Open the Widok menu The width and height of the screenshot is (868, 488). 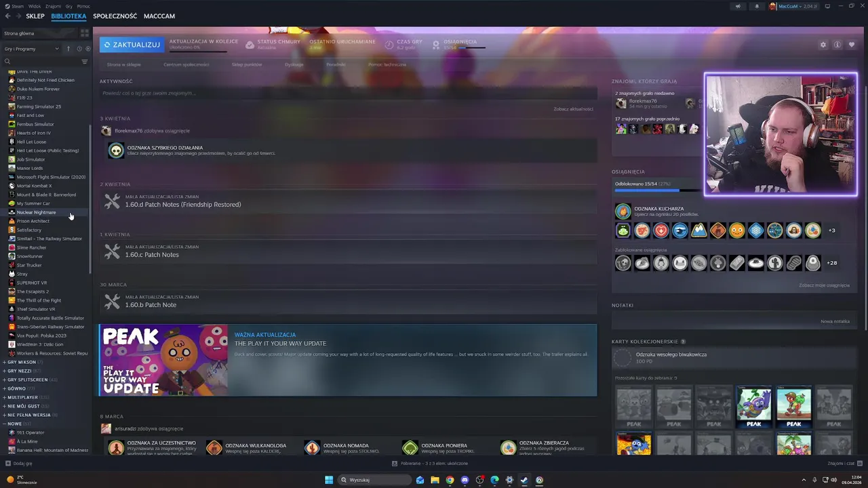tap(35, 6)
